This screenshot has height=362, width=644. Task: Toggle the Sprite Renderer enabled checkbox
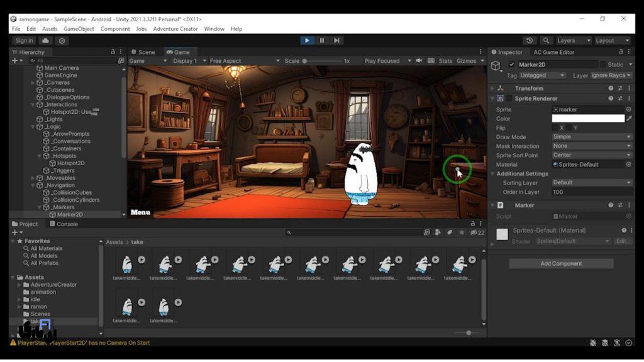click(509, 99)
